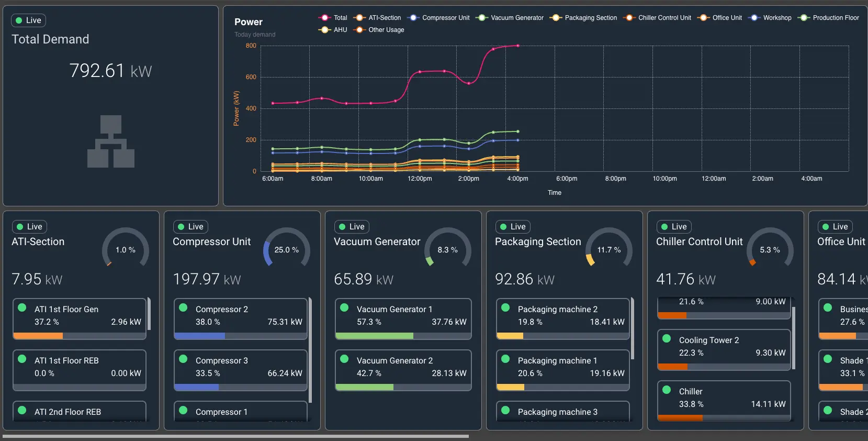Click status dot of Compressor 3
This screenshot has width=868, height=441.
(x=183, y=359)
